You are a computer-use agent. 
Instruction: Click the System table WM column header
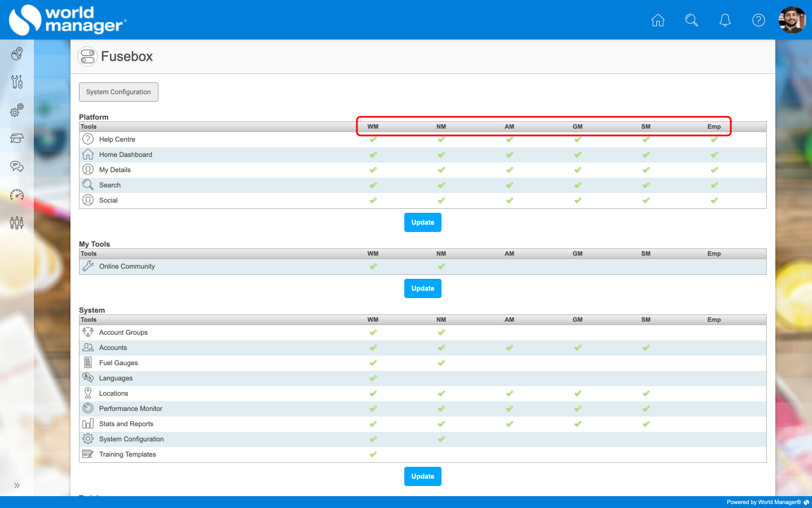pos(373,319)
